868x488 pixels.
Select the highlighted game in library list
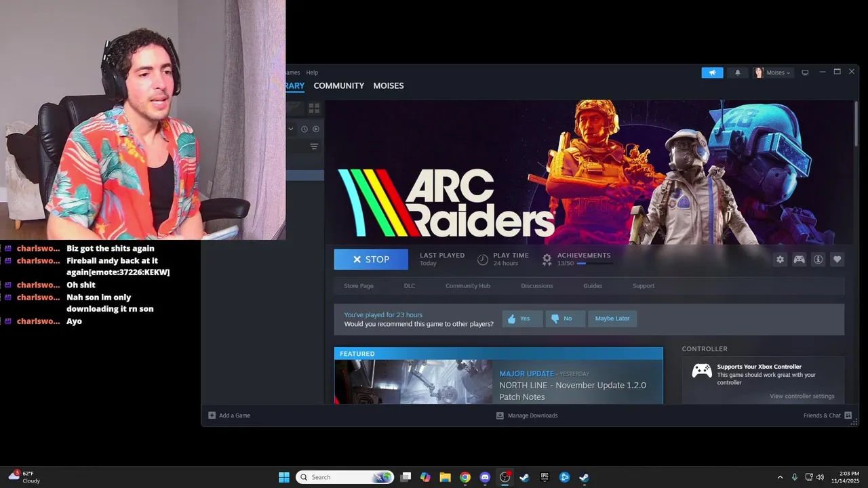[304, 175]
